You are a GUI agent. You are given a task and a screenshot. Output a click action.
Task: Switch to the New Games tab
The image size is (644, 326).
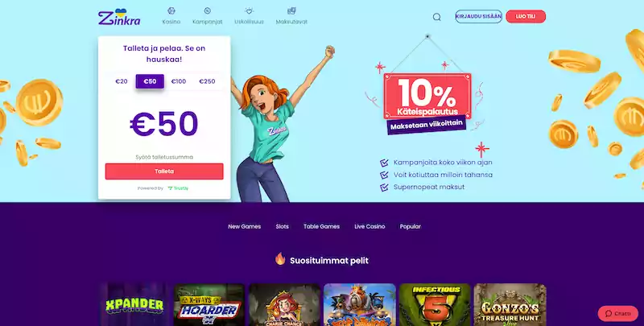[x=245, y=226]
